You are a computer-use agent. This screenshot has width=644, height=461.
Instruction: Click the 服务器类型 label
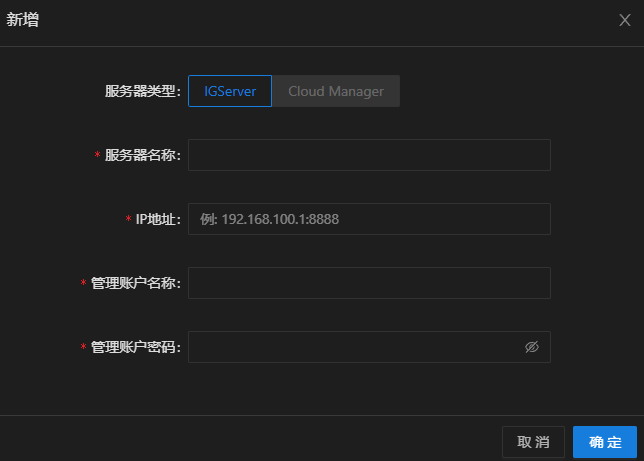[142, 92]
